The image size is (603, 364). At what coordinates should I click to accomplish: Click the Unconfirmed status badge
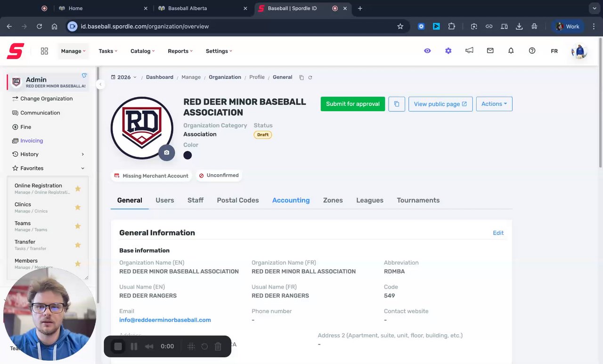(219, 176)
